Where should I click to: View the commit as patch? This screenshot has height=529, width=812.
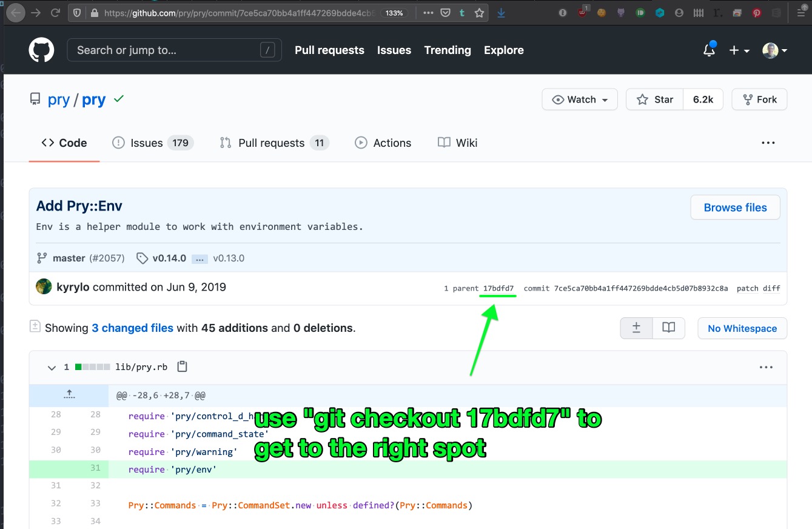coord(748,288)
